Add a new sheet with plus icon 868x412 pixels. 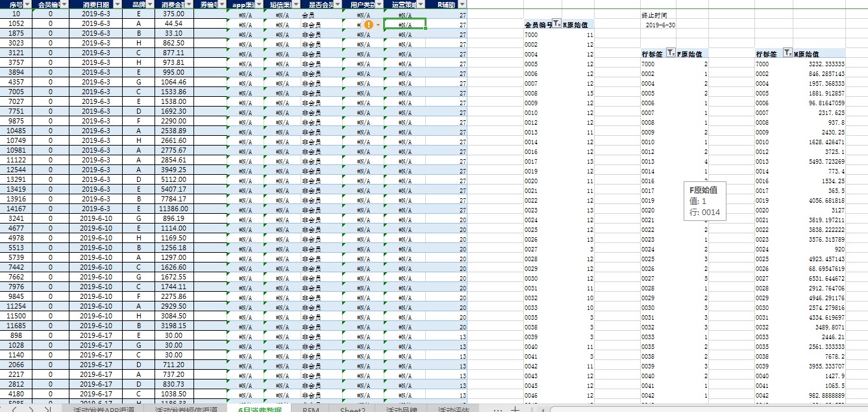(515, 409)
